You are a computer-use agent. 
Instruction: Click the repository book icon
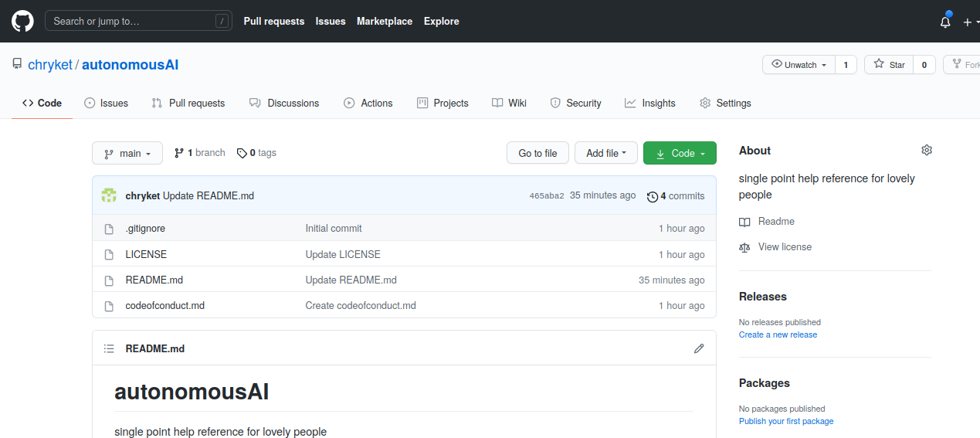pos(17,64)
